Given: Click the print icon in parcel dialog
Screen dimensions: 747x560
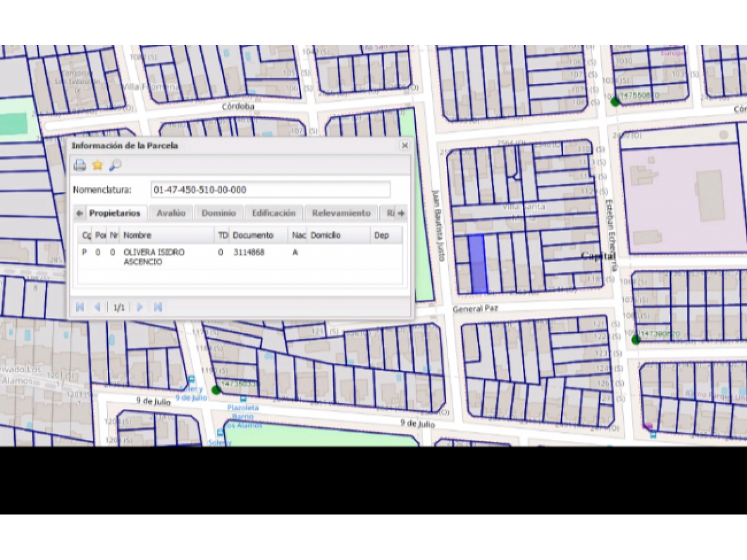Looking at the screenshot, I should point(80,166).
